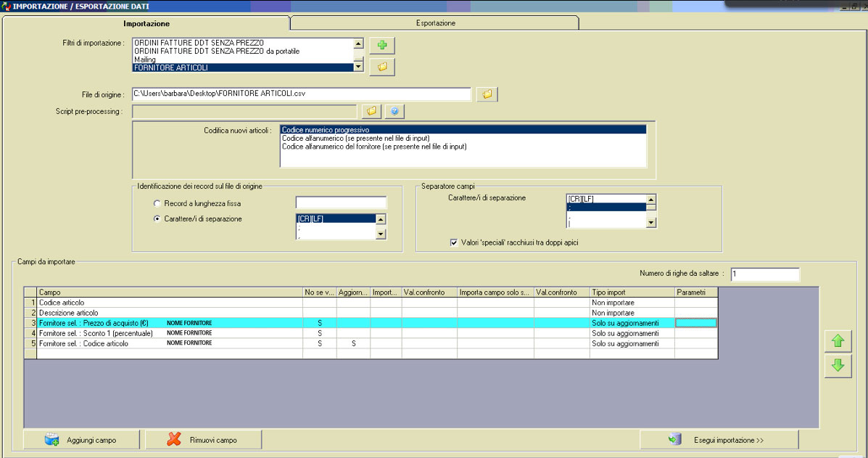This screenshot has width=868, height=458.
Task: Click Parametri cell of Prezzo di acquisto row
Action: click(x=696, y=323)
